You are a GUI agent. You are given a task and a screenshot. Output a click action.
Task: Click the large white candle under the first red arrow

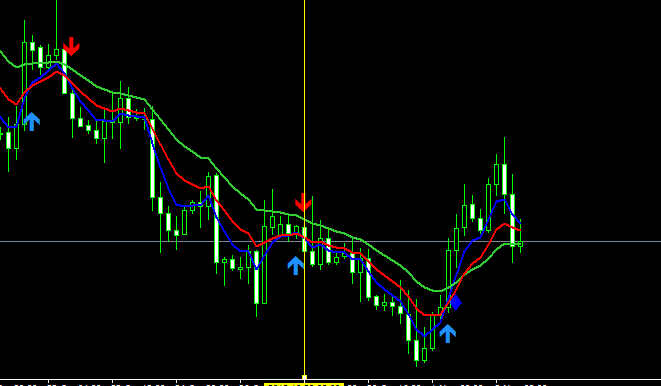64,72
